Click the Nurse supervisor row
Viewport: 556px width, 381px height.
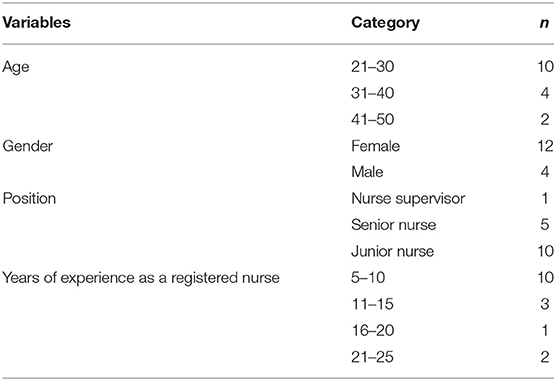click(278, 199)
